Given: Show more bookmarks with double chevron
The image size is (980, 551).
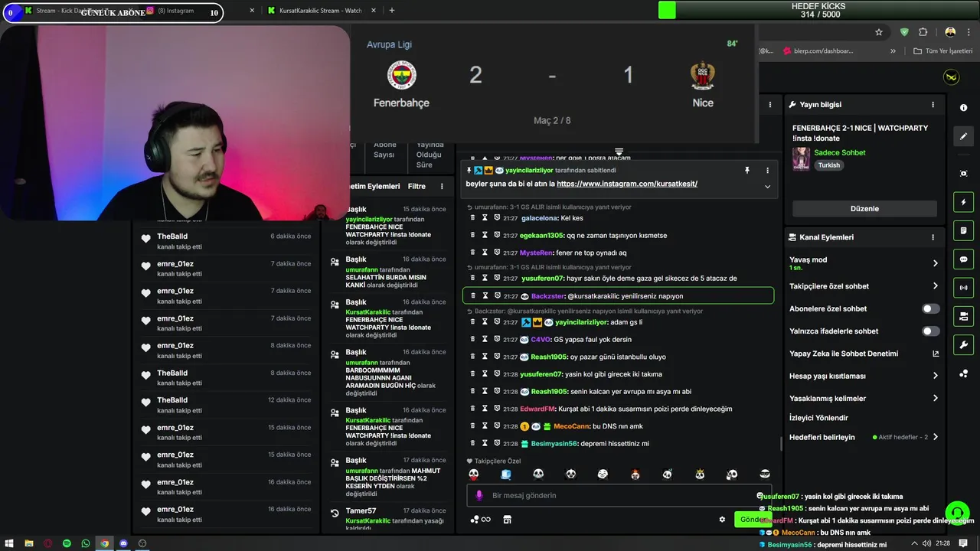Looking at the screenshot, I should pyautogui.click(x=893, y=51).
